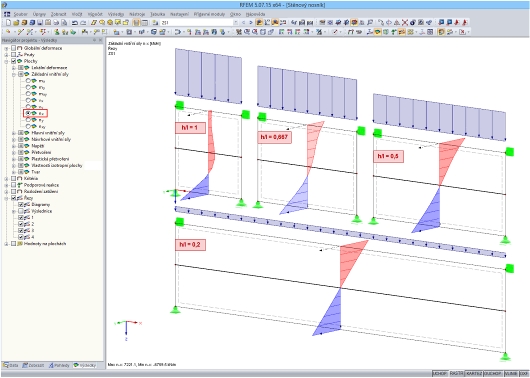Untick the Diagramy checkbox
This screenshot has height=378, width=530.
click(21, 205)
